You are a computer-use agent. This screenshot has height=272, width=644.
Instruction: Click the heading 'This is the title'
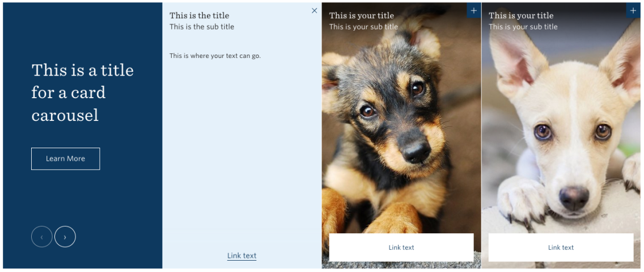click(200, 15)
